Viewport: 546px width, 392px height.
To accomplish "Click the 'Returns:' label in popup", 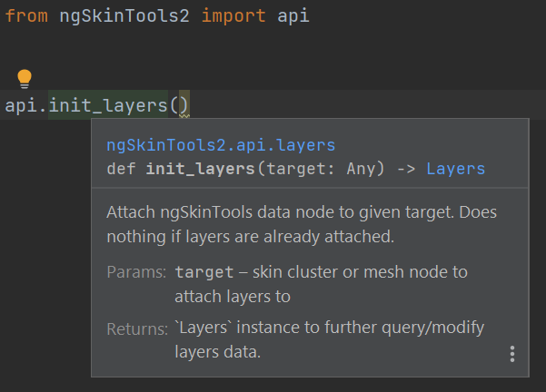I will click(x=137, y=328).
